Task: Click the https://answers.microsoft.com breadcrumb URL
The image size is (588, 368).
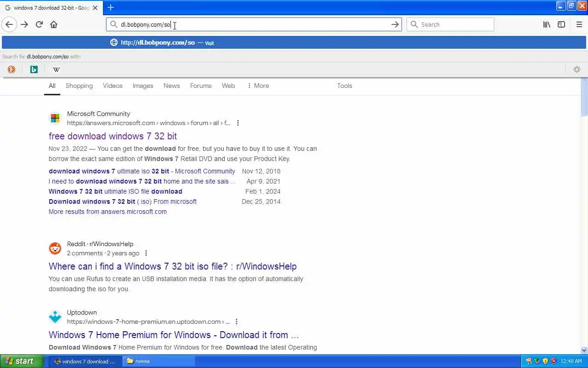Action: [148, 123]
